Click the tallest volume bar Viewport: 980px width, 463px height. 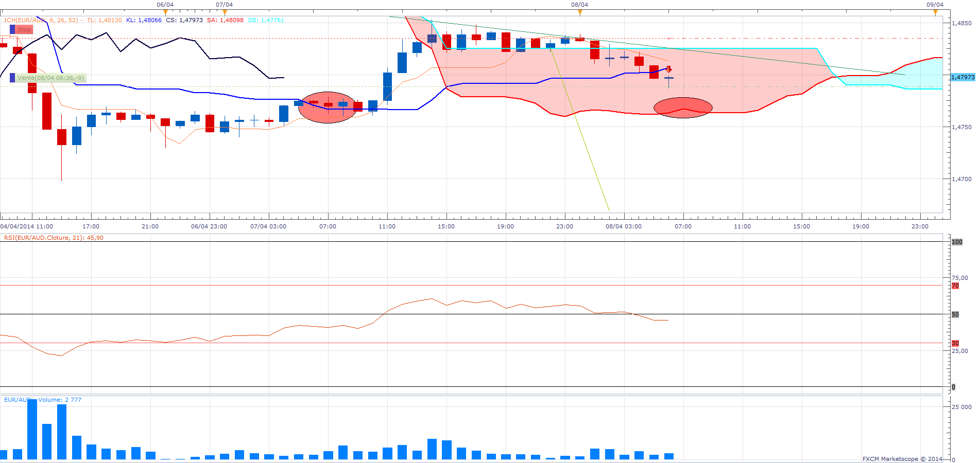point(32,429)
